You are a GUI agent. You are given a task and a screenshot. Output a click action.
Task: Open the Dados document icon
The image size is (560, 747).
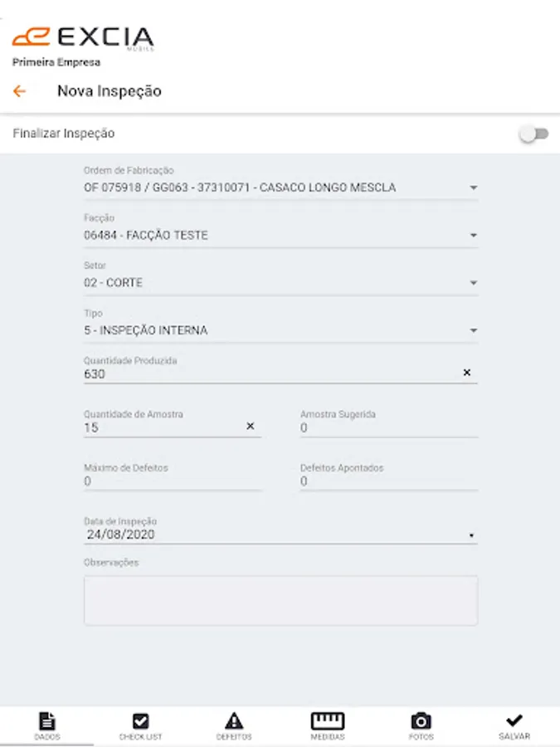(x=47, y=721)
